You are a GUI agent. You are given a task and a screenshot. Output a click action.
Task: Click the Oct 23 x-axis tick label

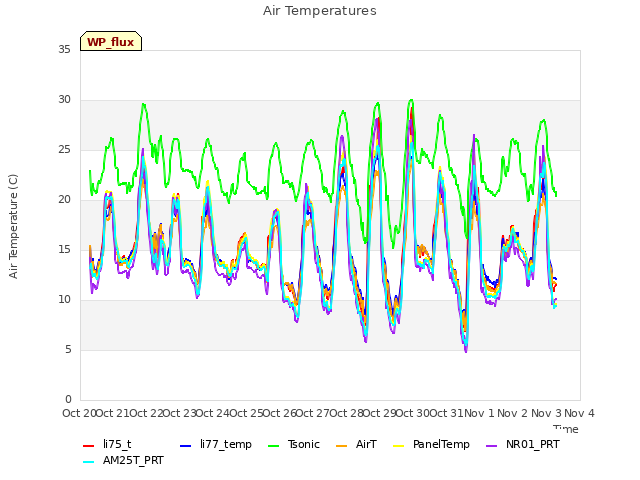(180, 413)
